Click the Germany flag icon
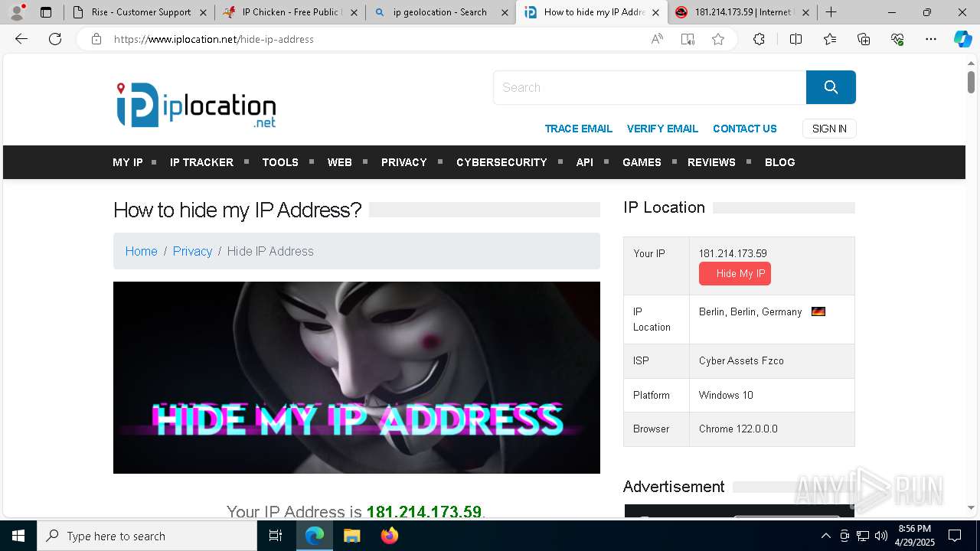This screenshot has width=980, height=551. pos(818,311)
